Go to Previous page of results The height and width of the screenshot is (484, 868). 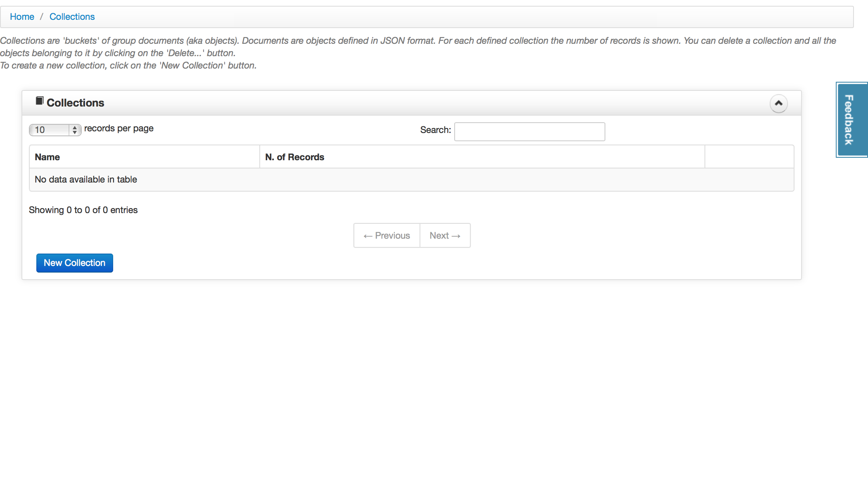point(387,235)
